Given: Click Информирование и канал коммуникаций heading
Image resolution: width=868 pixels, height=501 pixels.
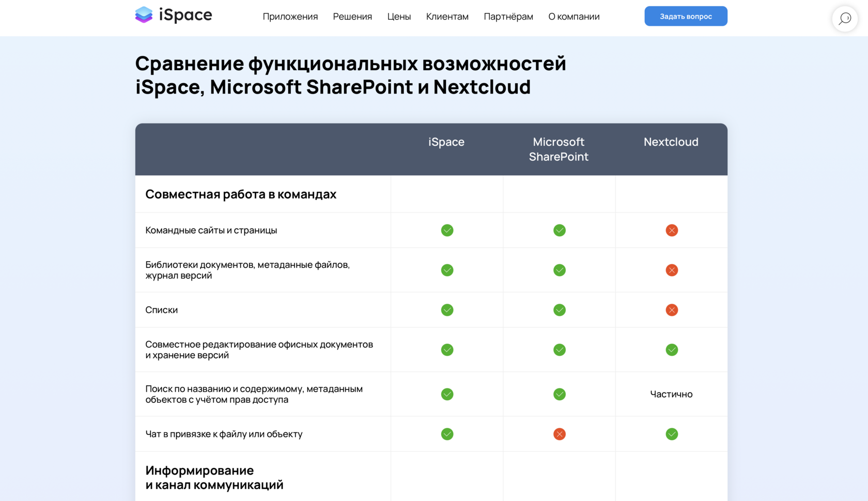Looking at the screenshot, I should [x=214, y=477].
